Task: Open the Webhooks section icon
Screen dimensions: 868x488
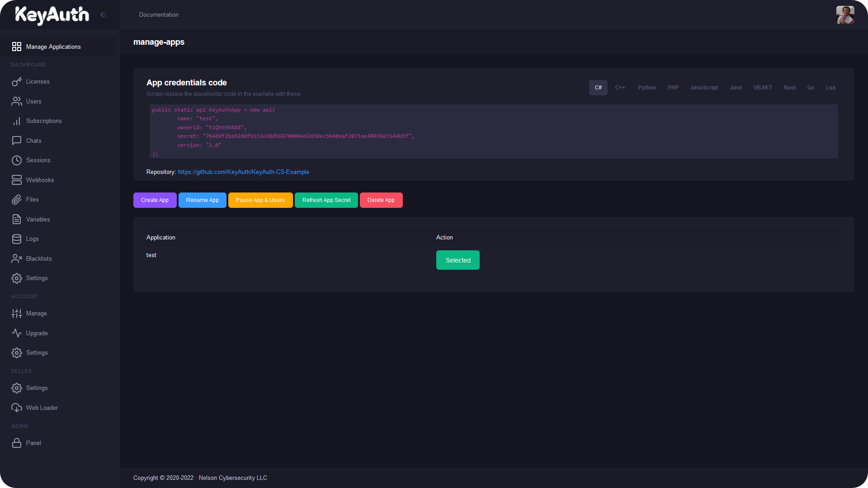Action: 17,180
